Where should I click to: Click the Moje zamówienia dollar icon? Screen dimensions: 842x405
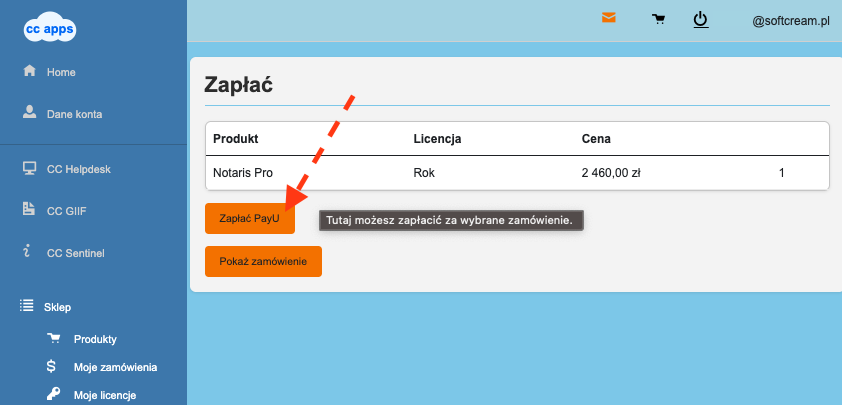53,367
